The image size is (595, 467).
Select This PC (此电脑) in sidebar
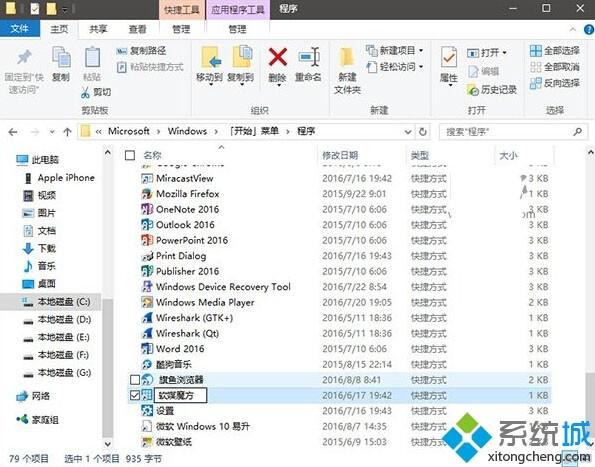click(37, 160)
